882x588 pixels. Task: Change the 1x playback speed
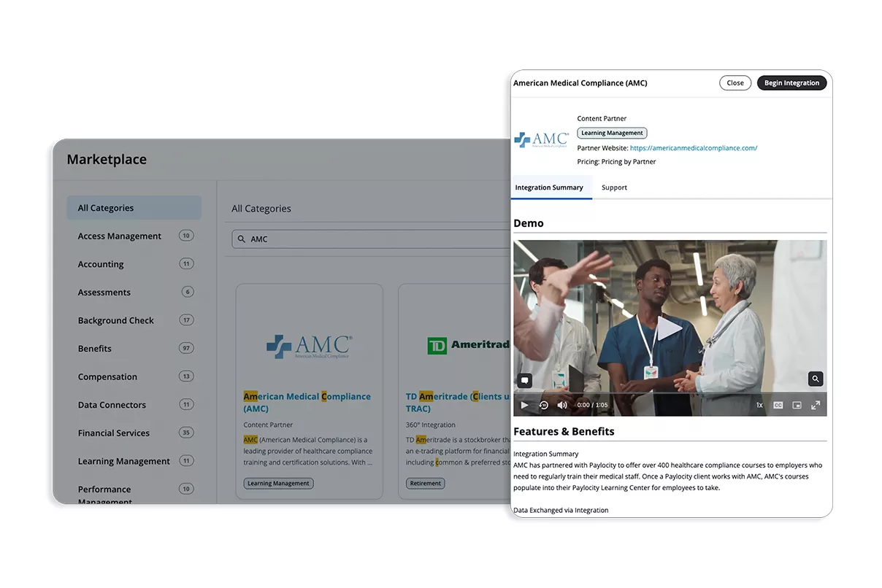pyautogui.click(x=759, y=405)
